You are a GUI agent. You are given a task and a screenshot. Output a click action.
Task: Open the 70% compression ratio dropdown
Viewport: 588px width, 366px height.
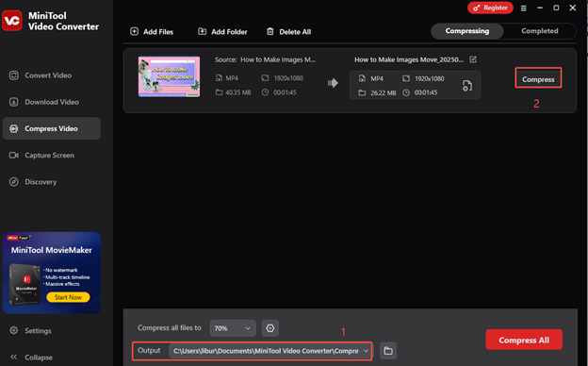point(233,328)
